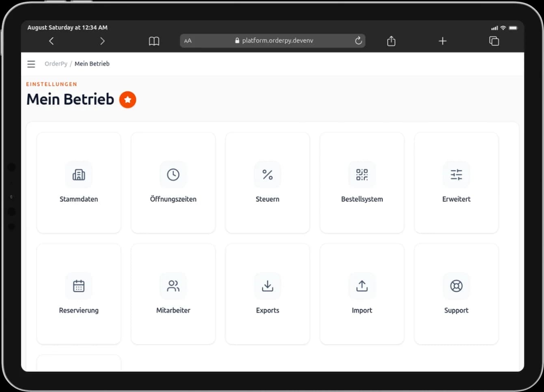Open the Stammdaten label
This screenshot has height=392, width=544.
(x=79, y=199)
